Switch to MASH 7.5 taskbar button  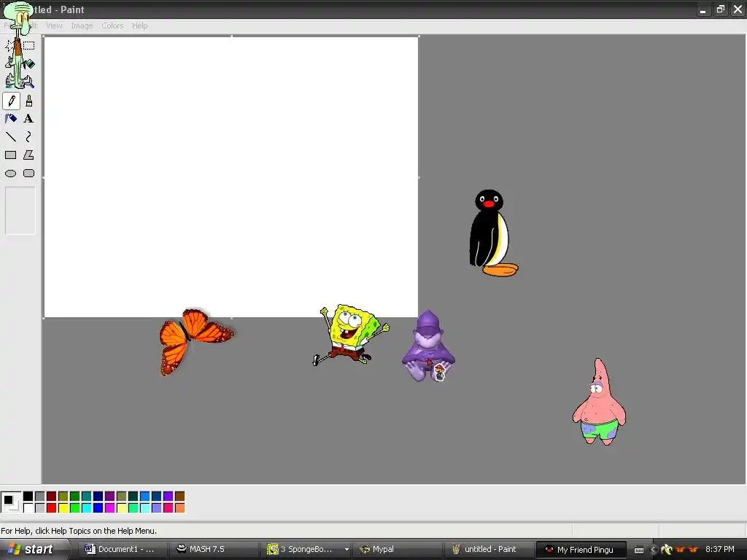click(213, 550)
